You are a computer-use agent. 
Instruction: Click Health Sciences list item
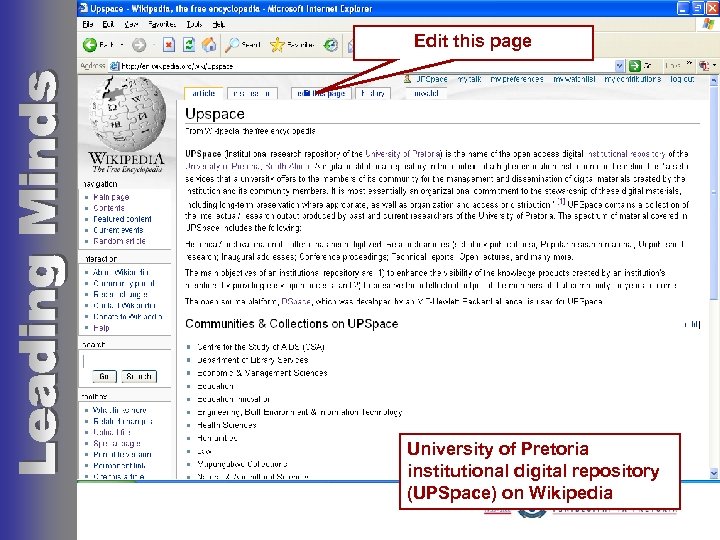(227, 425)
